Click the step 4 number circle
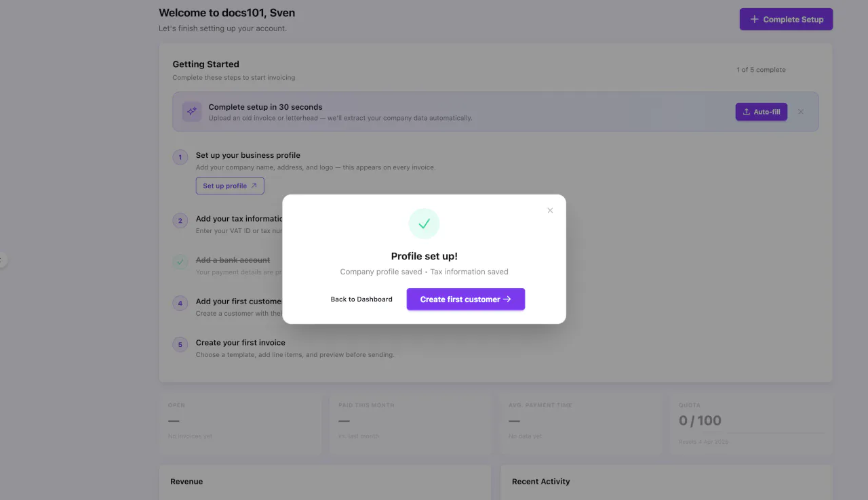Viewport: 868px width, 500px height. (x=180, y=303)
